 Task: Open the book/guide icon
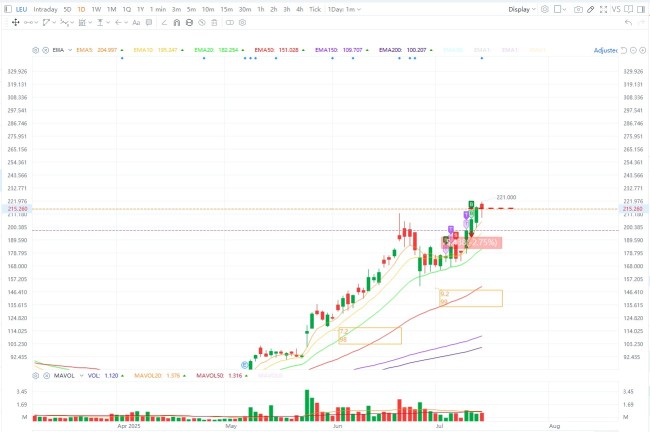(x=628, y=9)
